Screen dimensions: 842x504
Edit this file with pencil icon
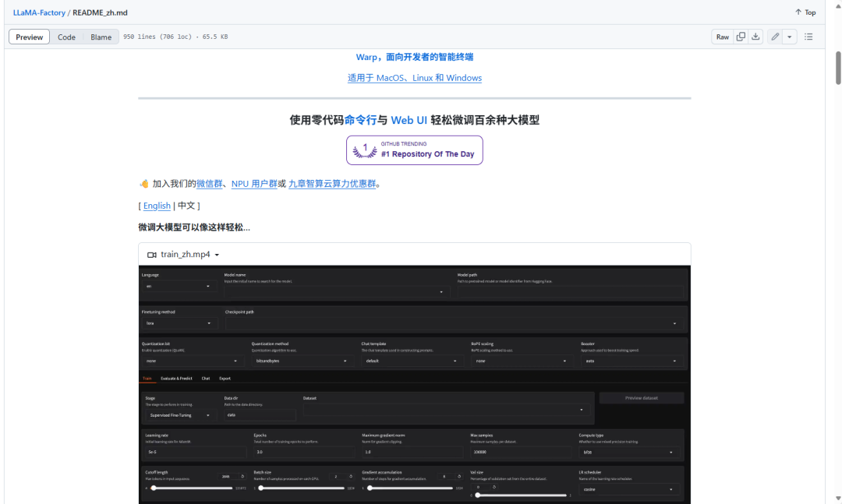click(775, 37)
